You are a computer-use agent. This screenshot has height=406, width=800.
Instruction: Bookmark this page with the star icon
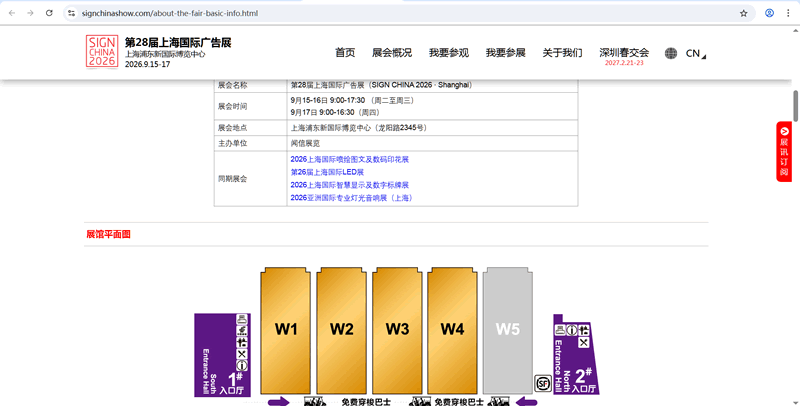tap(743, 13)
